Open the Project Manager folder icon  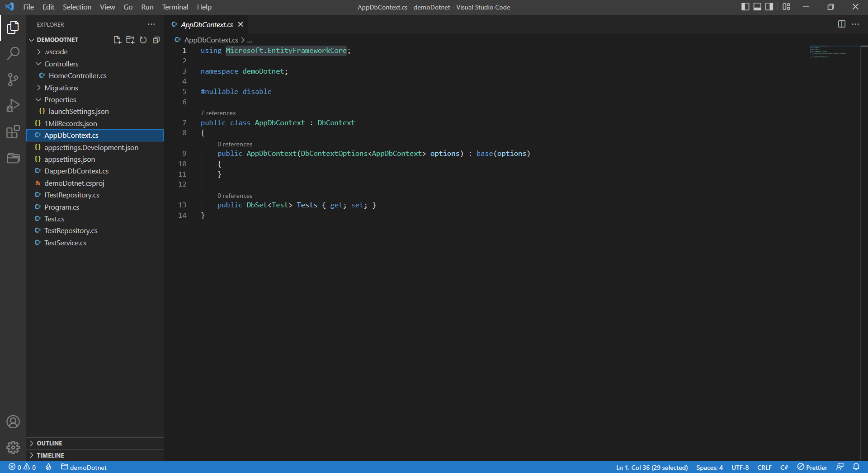(13, 158)
